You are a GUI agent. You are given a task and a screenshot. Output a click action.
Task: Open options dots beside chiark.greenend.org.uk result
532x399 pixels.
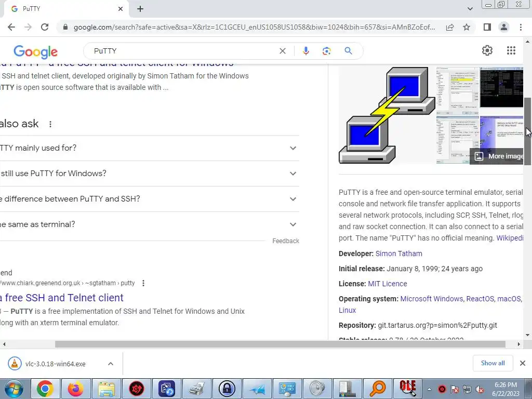(x=143, y=283)
